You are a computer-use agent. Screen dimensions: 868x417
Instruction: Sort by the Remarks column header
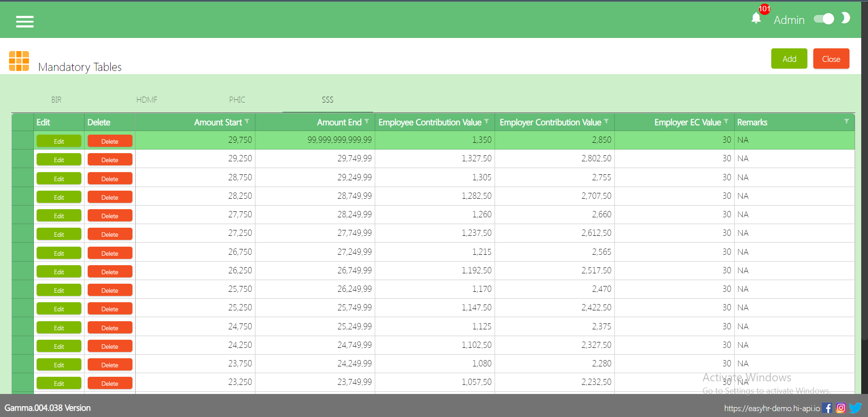point(752,122)
